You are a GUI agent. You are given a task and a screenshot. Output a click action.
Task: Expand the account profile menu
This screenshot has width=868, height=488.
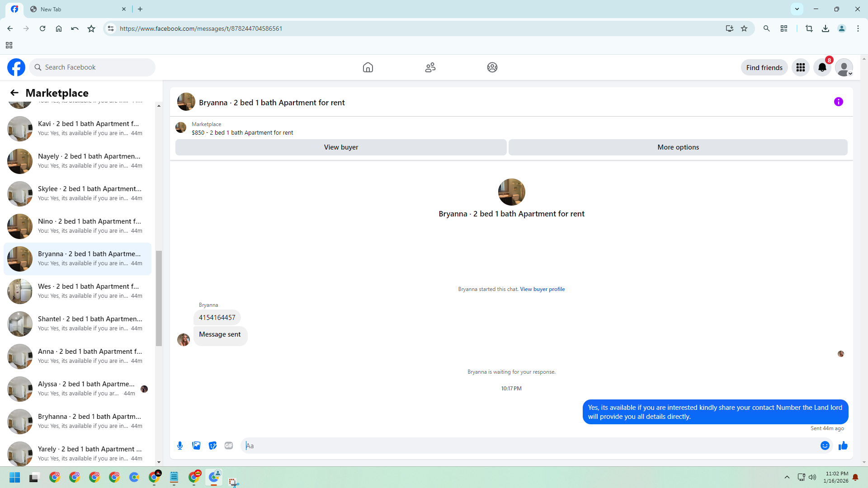(x=844, y=67)
